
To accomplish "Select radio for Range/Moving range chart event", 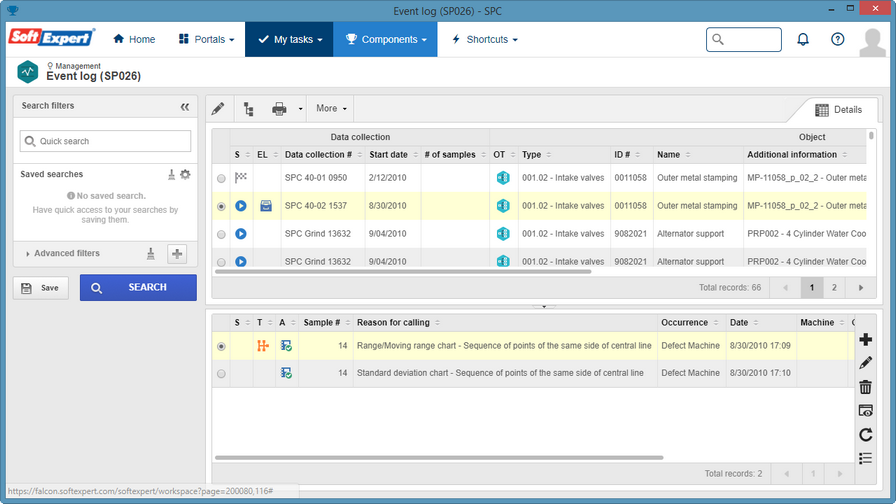I will [x=221, y=346].
